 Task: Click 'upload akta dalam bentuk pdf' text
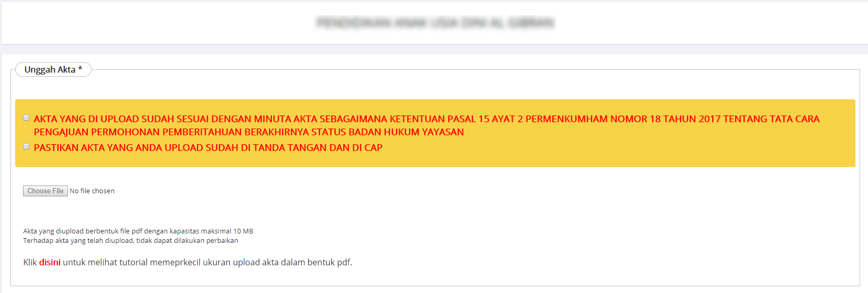pos(292,262)
